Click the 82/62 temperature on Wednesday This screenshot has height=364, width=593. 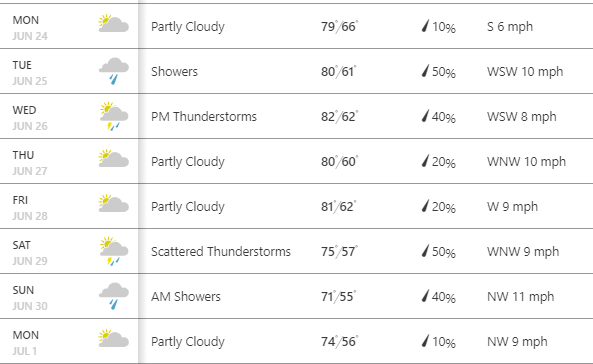[339, 116]
